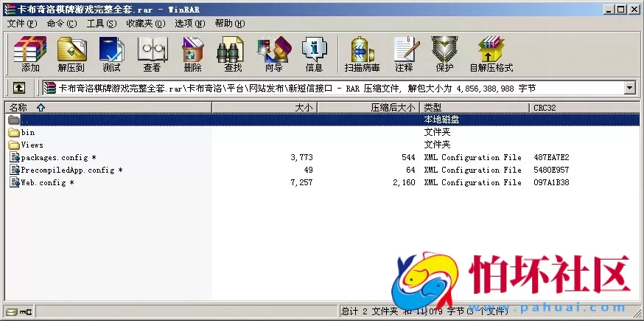The width and height of the screenshot is (644, 321).
Task: Click the Web.config file icon
Action: tap(15, 182)
